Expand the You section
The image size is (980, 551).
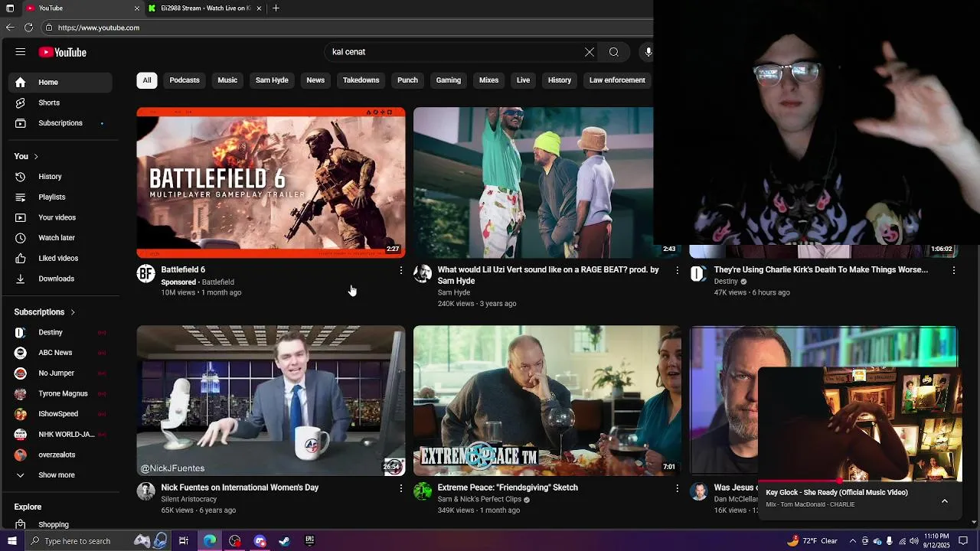coord(26,156)
